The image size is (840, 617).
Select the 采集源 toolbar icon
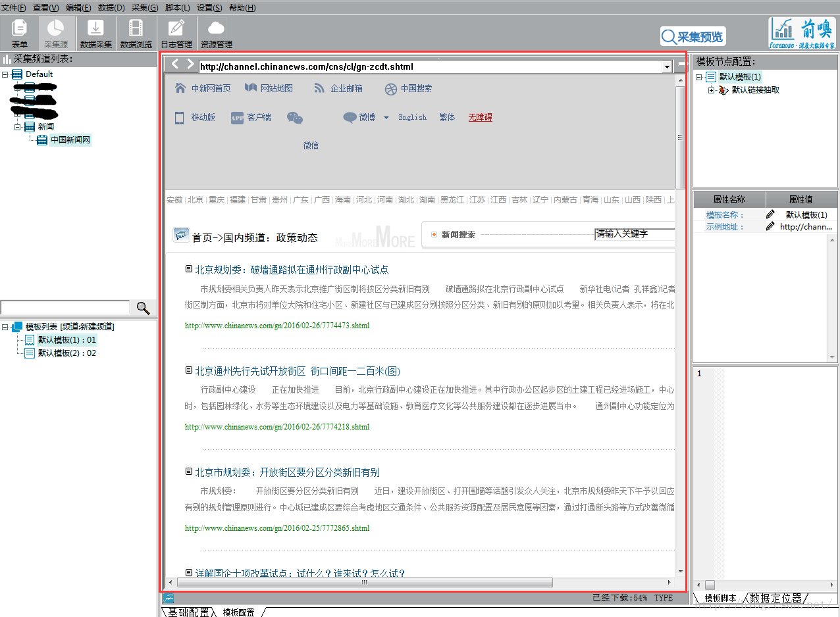[56, 33]
